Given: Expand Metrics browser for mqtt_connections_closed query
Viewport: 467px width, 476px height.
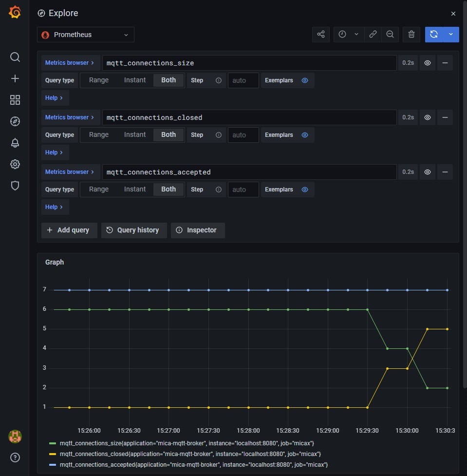Looking at the screenshot, I should coord(70,117).
